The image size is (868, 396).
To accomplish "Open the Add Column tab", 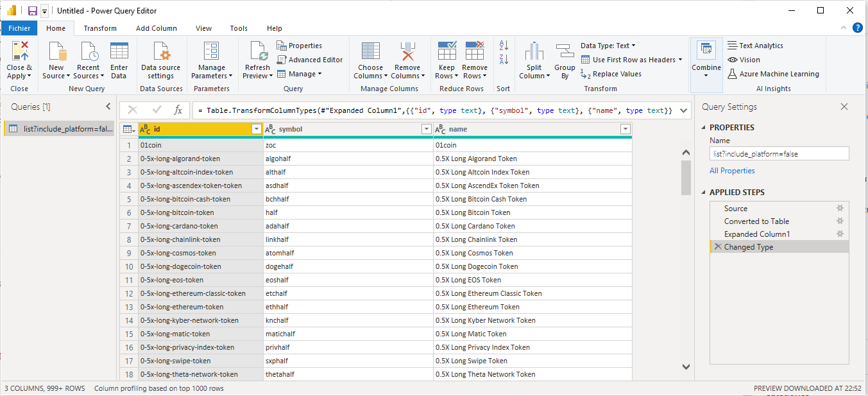I will pos(157,28).
